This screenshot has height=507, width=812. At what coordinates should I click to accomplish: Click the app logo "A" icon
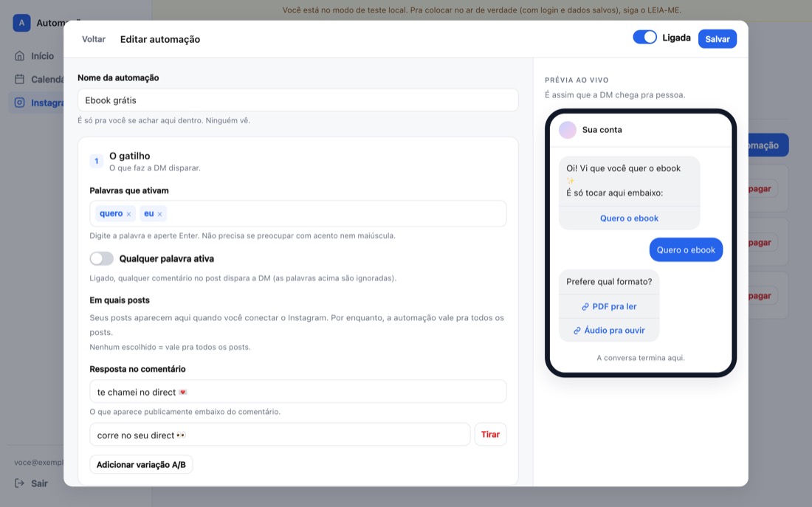[21, 24]
